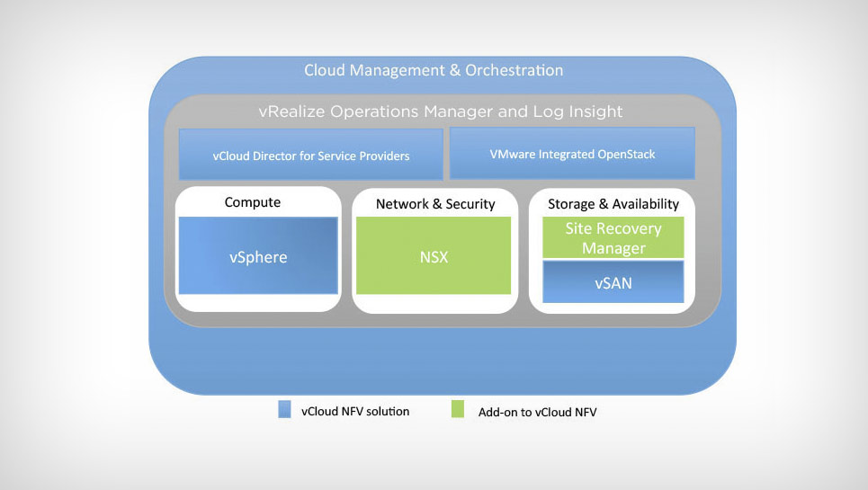
Task: Click white space below the vSphere block
Action: pyautogui.click(x=258, y=303)
